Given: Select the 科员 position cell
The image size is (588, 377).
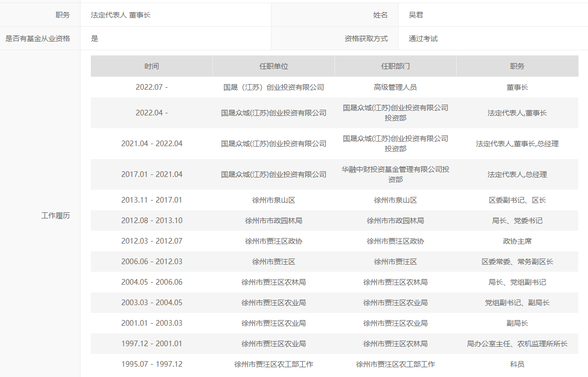Looking at the screenshot, I should tap(517, 364).
